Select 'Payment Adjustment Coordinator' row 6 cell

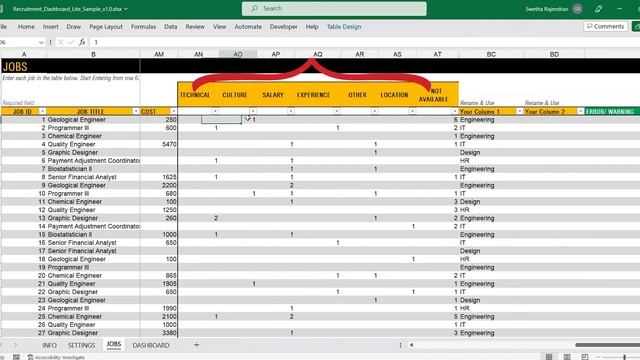93,161
